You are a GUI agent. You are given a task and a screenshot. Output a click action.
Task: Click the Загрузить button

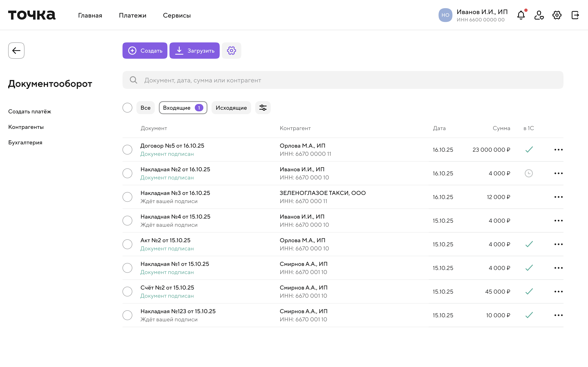point(194,50)
